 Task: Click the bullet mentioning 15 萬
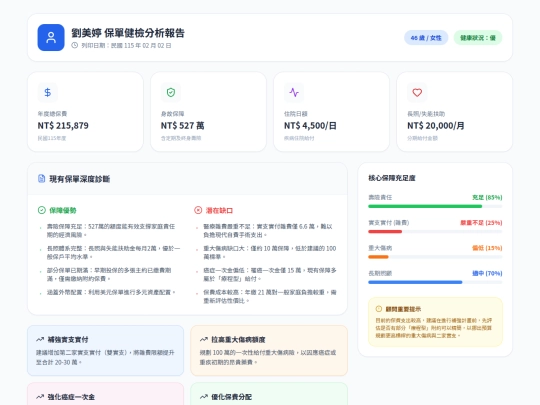coord(270,274)
